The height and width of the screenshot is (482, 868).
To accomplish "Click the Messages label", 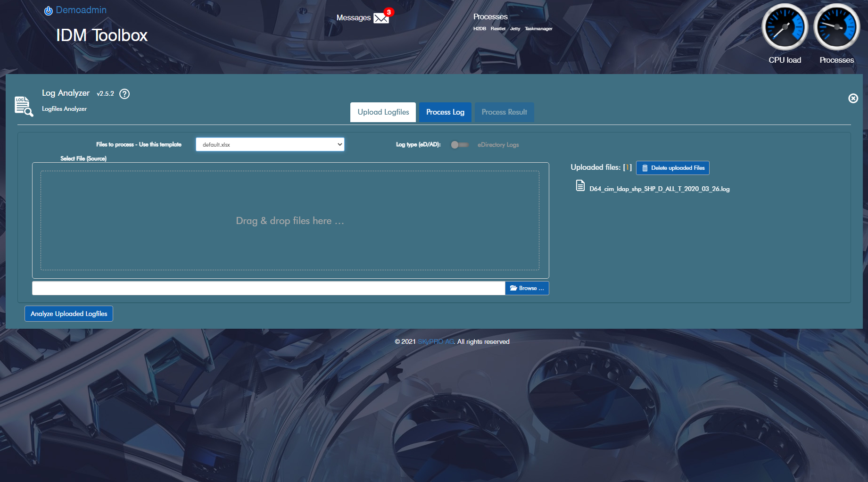I will click(354, 18).
